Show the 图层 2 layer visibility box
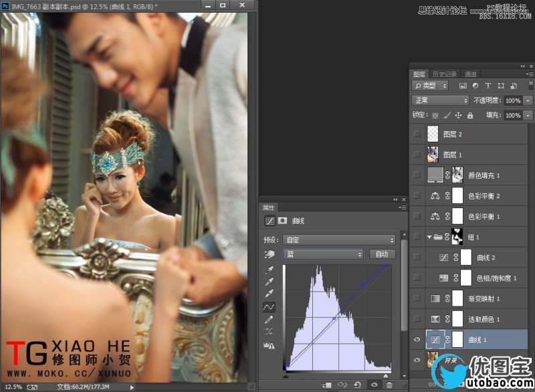 click(x=417, y=134)
